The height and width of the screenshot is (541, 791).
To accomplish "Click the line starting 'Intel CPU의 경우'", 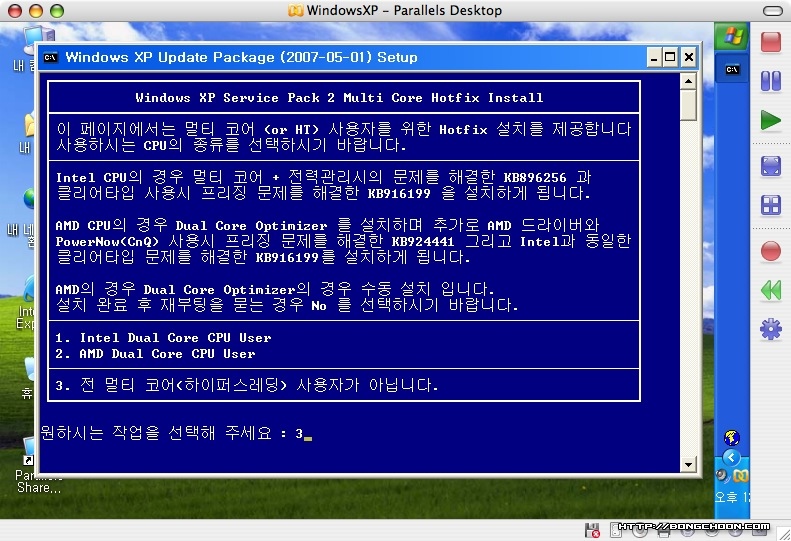I will [x=323, y=177].
